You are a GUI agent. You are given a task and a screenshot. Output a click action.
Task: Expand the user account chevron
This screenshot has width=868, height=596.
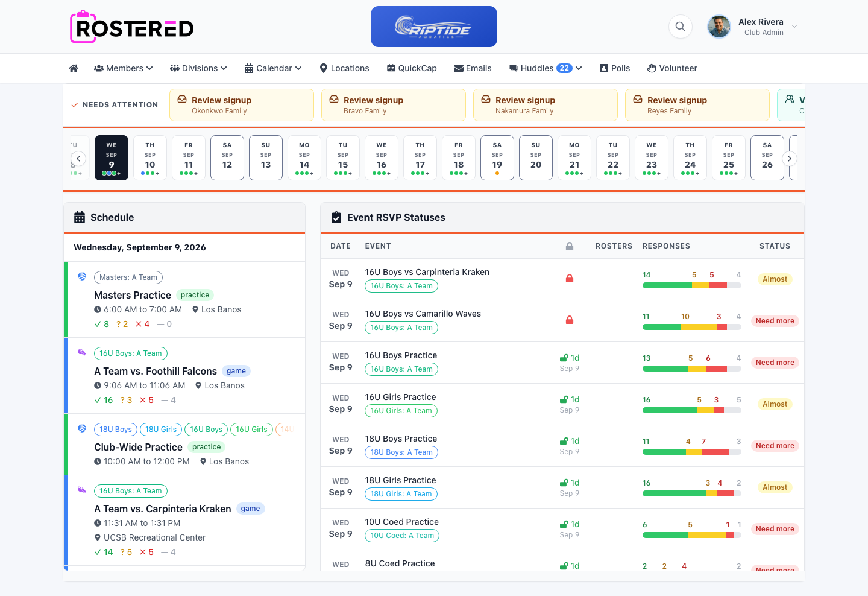click(x=794, y=27)
